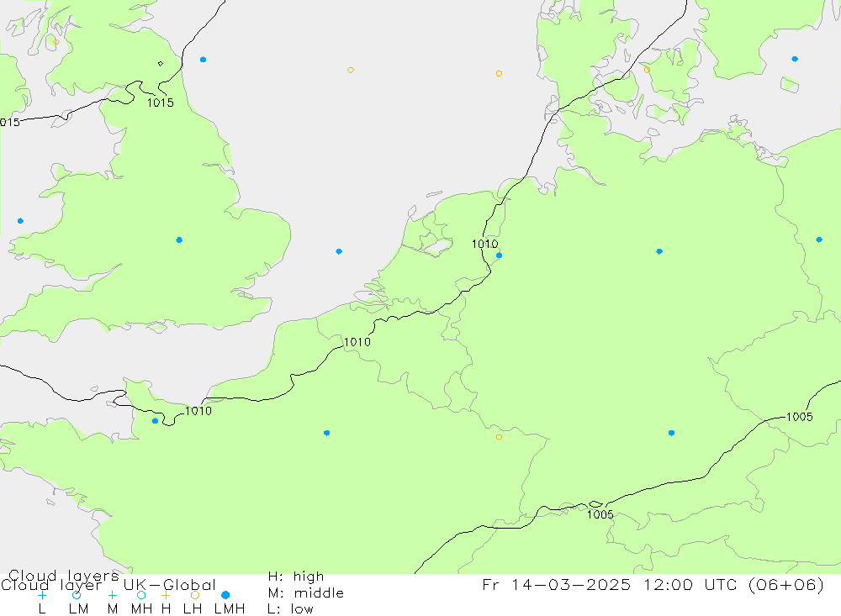Click the 1010 isobar label near Normandy
841x616 pixels.
click(198, 411)
